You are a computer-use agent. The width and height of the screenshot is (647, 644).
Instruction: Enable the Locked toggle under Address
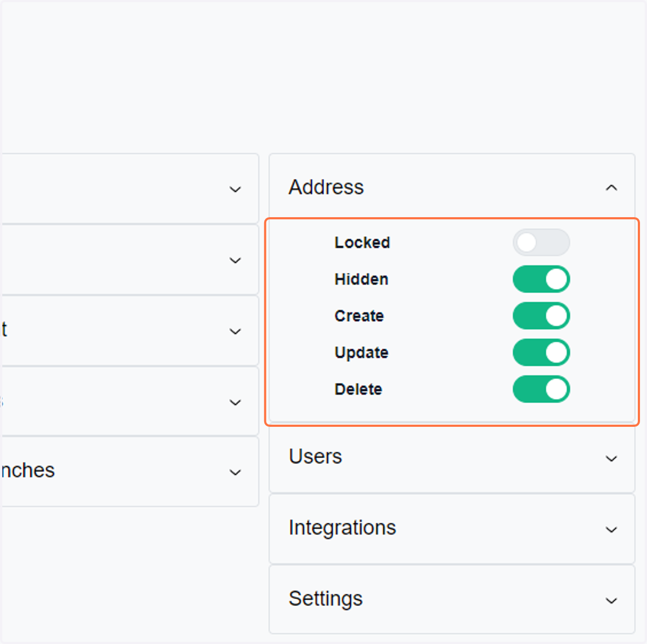point(541,243)
